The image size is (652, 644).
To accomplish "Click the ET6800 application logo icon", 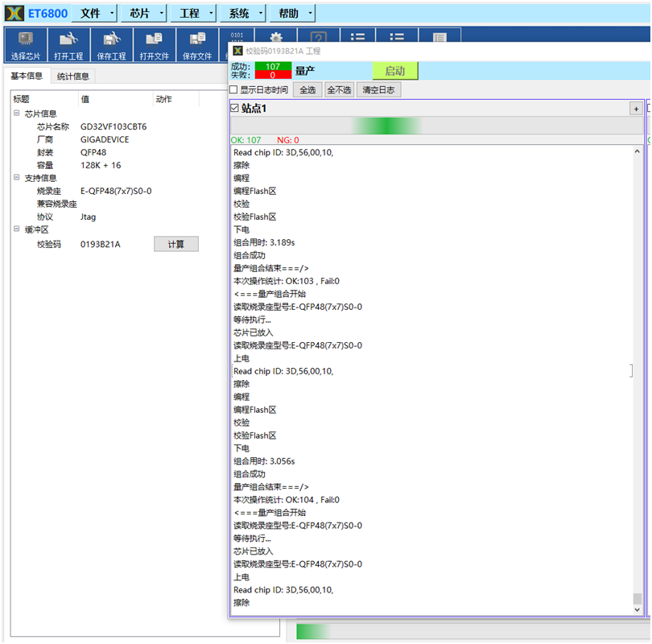I will coord(14,13).
